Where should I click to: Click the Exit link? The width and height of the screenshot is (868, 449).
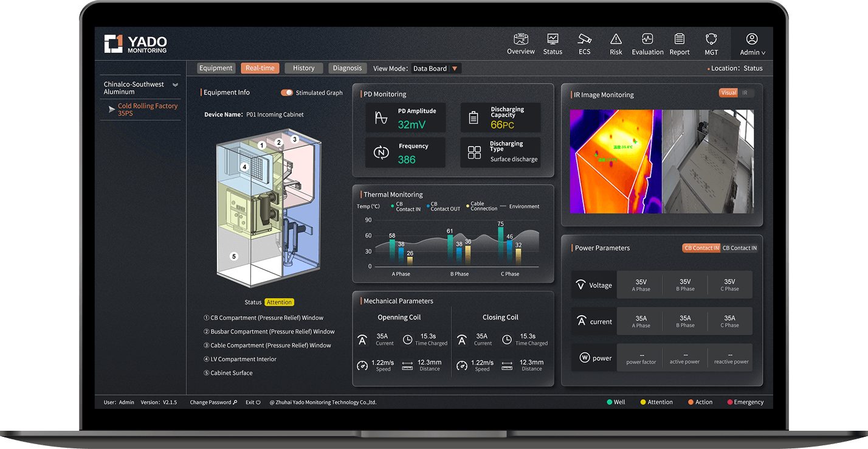coord(250,402)
